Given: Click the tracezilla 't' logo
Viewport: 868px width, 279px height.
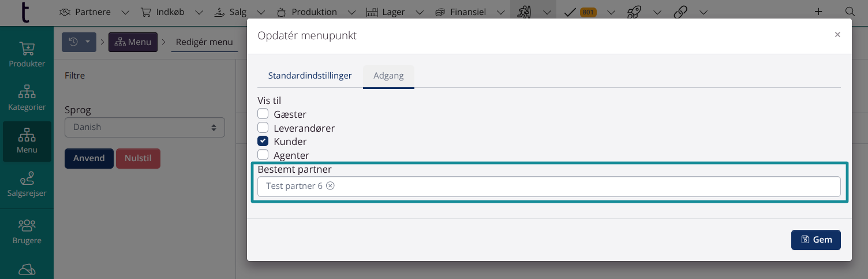Looking at the screenshot, I should click(x=26, y=12).
